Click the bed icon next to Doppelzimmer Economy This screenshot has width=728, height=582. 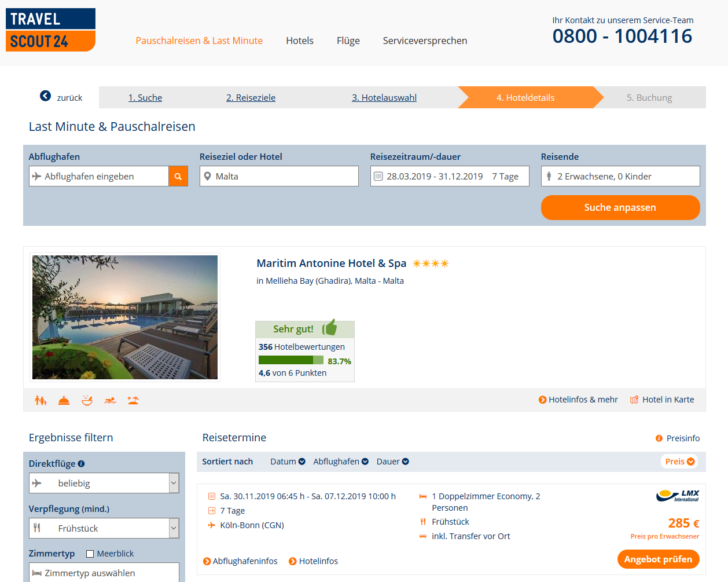point(423,496)
